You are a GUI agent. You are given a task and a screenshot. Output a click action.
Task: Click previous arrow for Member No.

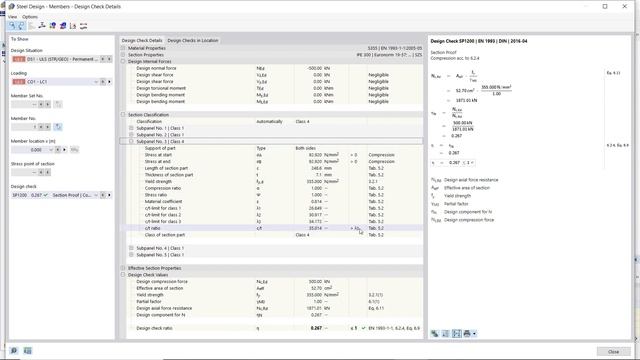[41, 127]
